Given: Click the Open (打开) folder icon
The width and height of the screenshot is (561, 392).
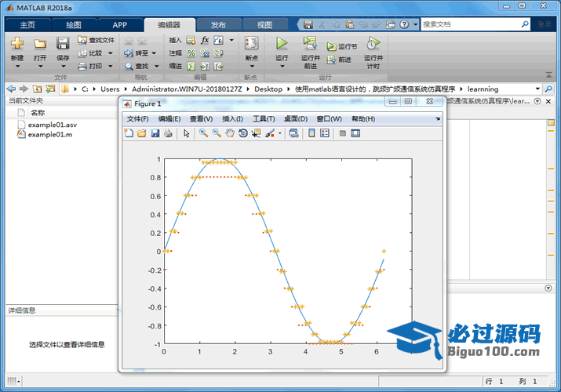Looking at the screenshot, I should pyautogui.click(x=40, y=44).
